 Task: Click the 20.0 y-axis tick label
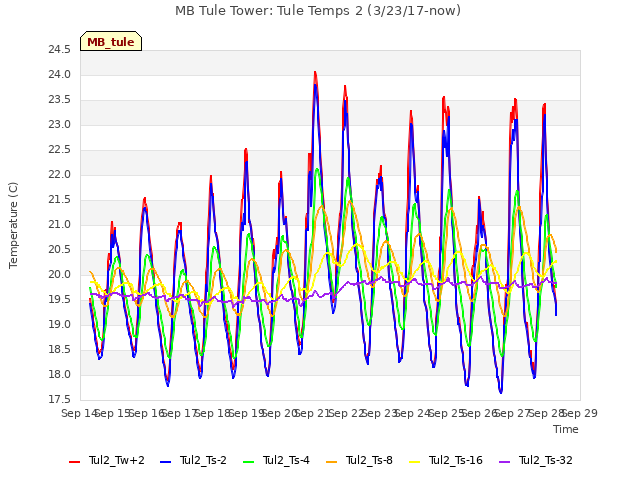coord(60,275)
